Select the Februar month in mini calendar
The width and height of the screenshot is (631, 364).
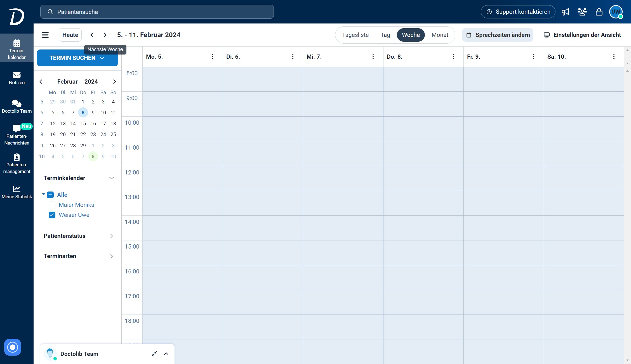click(67, 82)
